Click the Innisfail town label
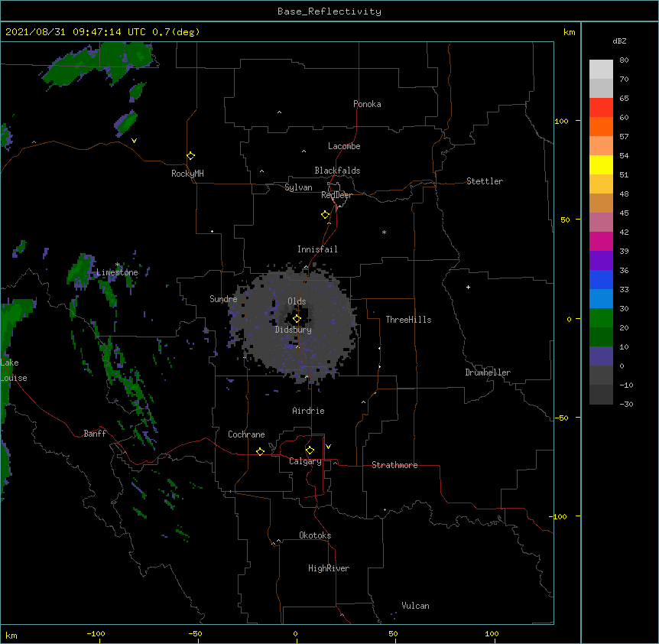Viewport: 659px width, 644px height. point(317,249)
